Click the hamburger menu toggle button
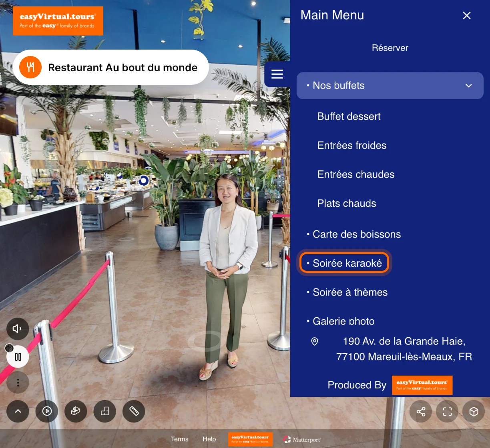 pyautogui.click(x=277, y=74)
